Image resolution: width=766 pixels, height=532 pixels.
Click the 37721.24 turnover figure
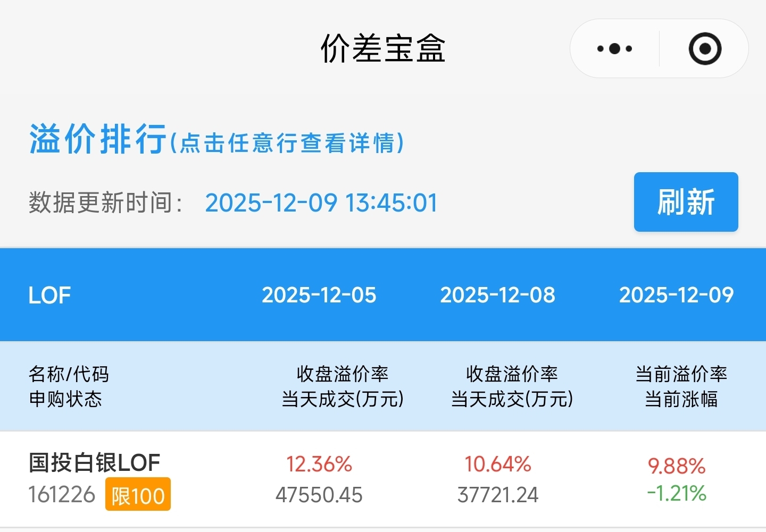tap(498, 495)
